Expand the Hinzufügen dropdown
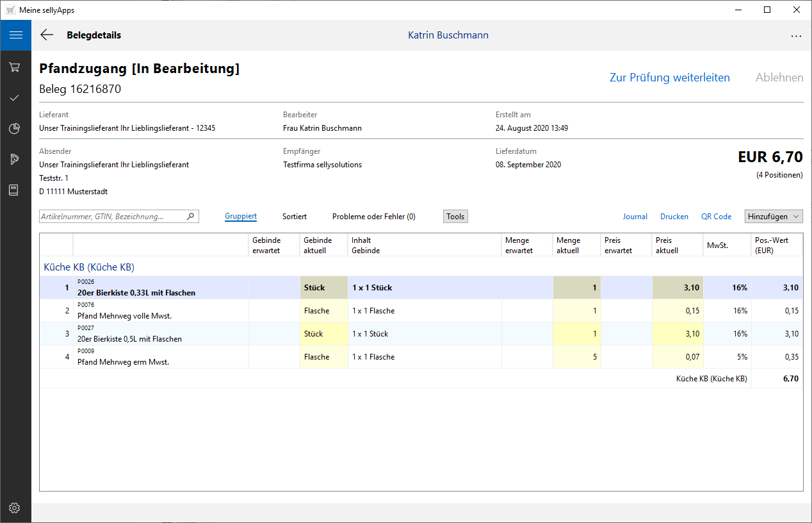Screen dimensions: 812x523 pyautogui.click(x=773, y=217)
